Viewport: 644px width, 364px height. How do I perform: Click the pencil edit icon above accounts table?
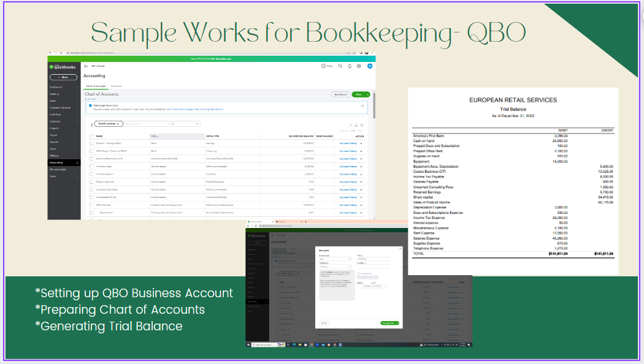pyautogui.click(x=351, y=125)
